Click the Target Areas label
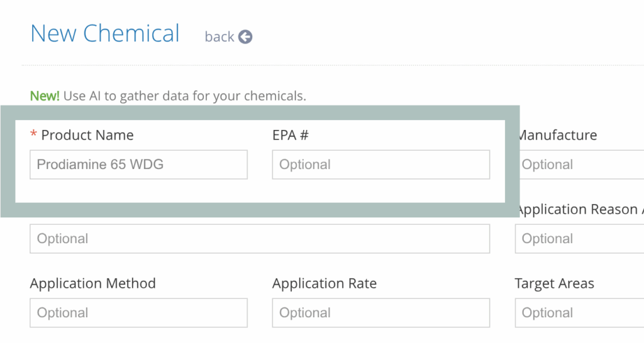The width and height of the screenshot is (644, 343). point(554,283)
